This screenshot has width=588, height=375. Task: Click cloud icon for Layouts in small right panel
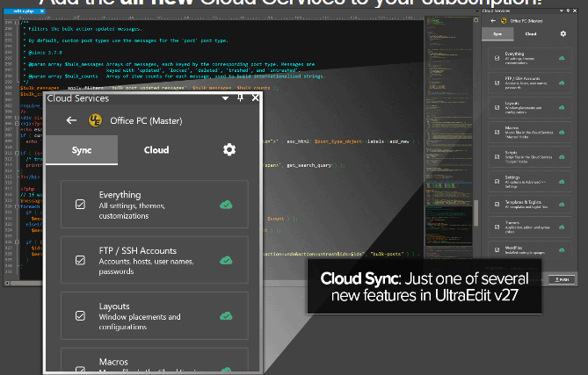[562, 107]
